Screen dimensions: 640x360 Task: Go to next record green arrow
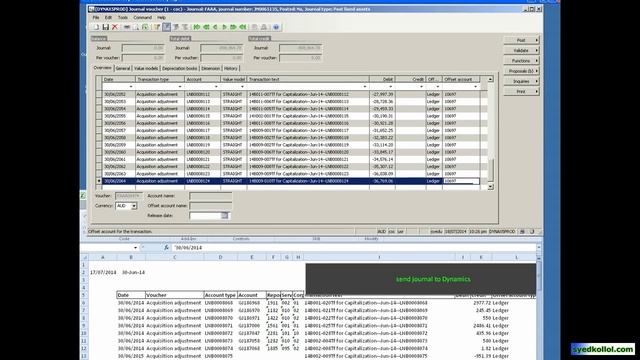click(x=224, y=27)
